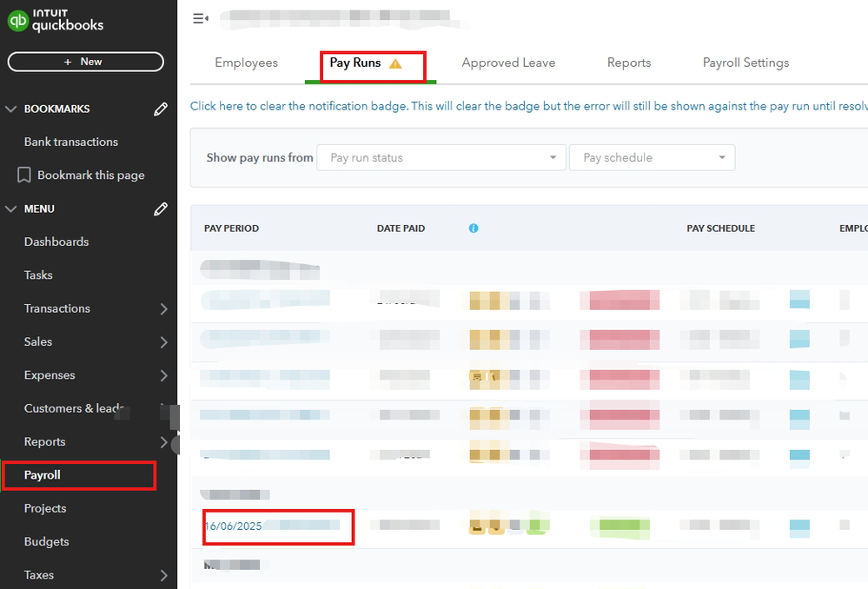Open the Pay run status dropdown
The width and height of the screenshot is (868, 589).
(x=441, y=158)
